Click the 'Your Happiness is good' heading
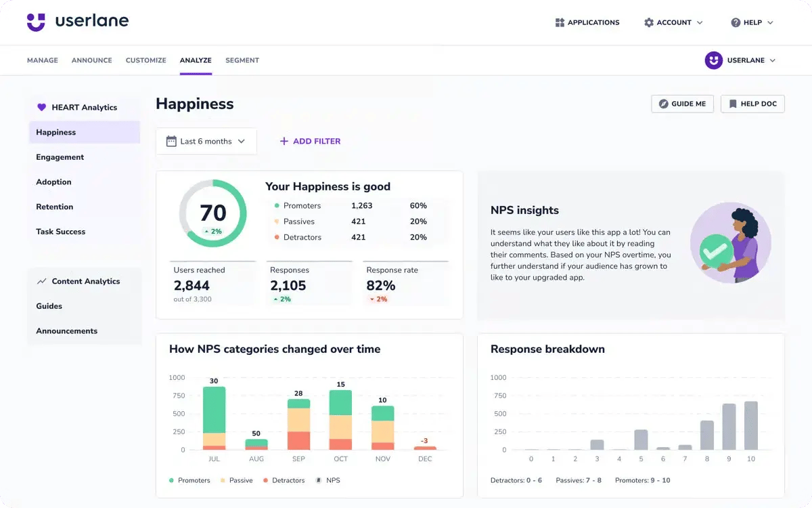Image resolution: width=812 pixels, height=508 pixels. click(x=328, y=186)
